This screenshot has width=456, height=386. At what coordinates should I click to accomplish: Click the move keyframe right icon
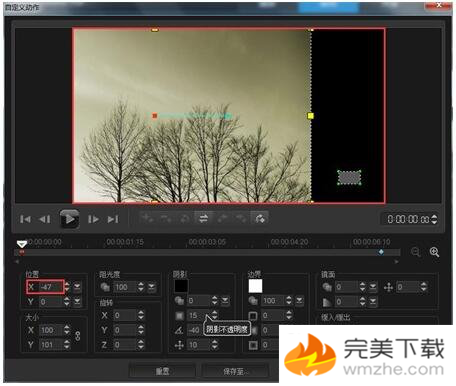(241, 218)
